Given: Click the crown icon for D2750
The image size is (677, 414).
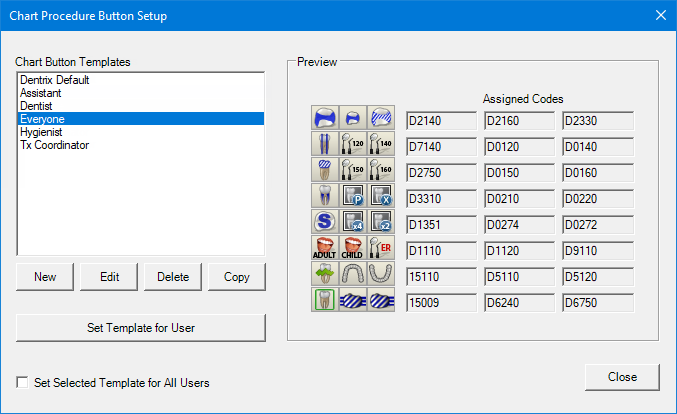Looking at the screenshot, I should [325, 169].
